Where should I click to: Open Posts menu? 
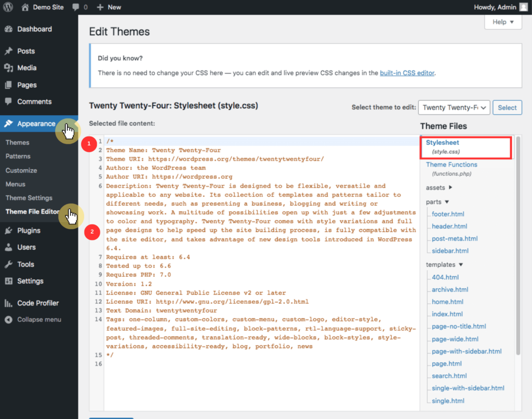click(26, 51)
